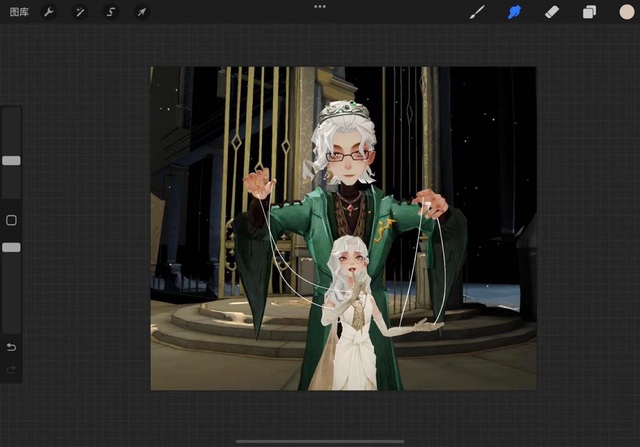Click the brush opacity slider handle
This screenshot has height=447, width=640.
[x=11, y=247]
